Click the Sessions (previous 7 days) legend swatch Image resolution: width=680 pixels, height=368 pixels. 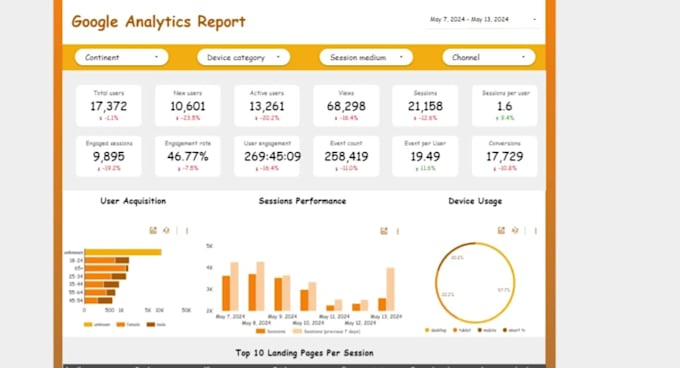point(297,331)
